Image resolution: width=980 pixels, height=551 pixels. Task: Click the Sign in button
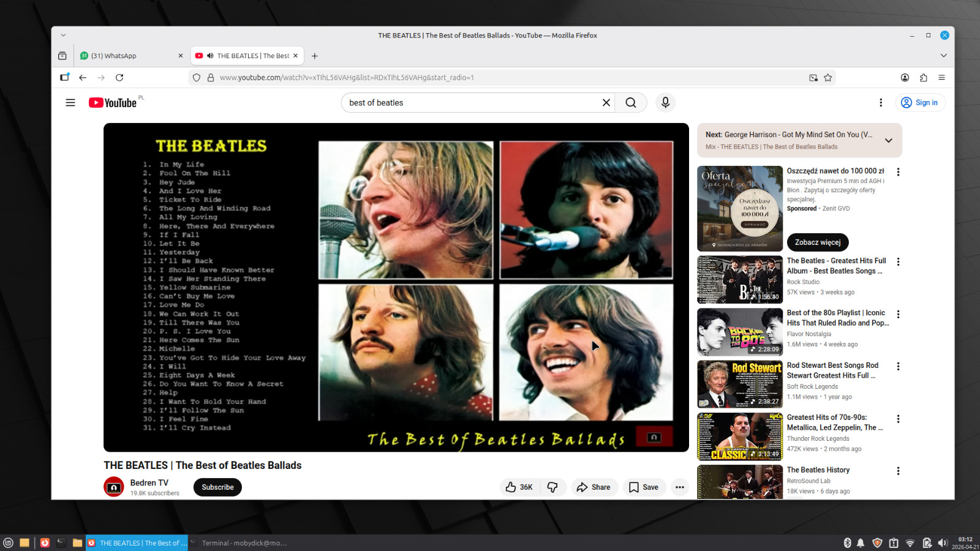click(x=920, y=103)
